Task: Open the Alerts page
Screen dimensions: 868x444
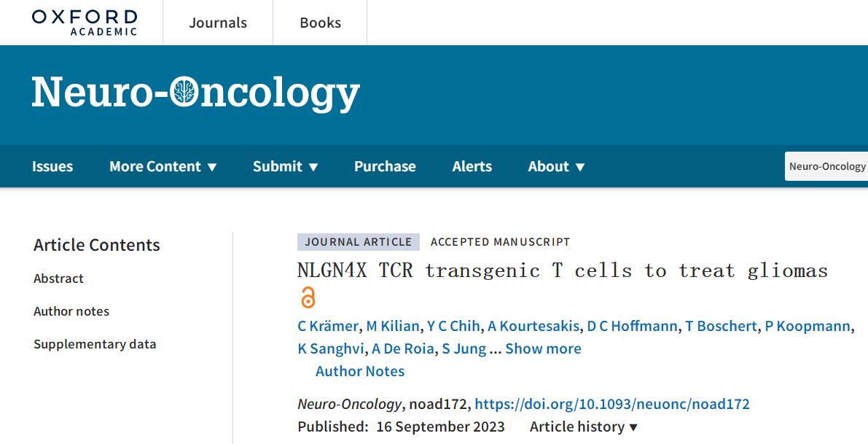Action: (472, 166)
